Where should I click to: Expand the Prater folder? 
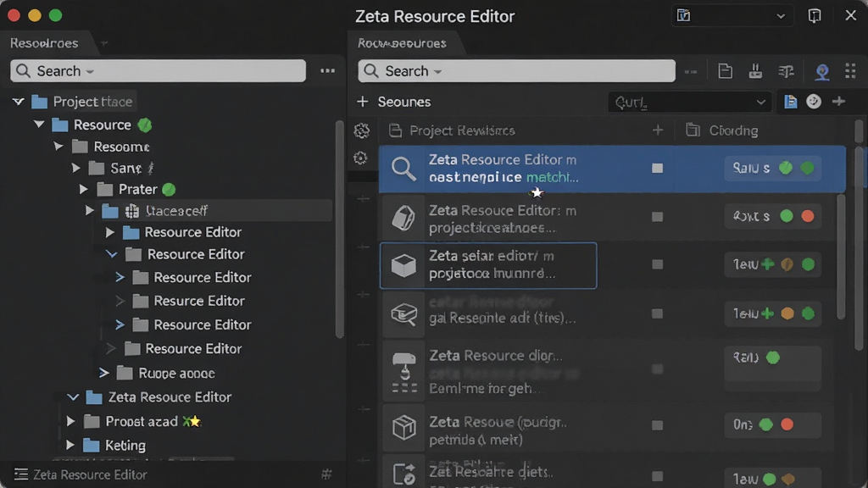pyautogui.click(x=84, y=189)
